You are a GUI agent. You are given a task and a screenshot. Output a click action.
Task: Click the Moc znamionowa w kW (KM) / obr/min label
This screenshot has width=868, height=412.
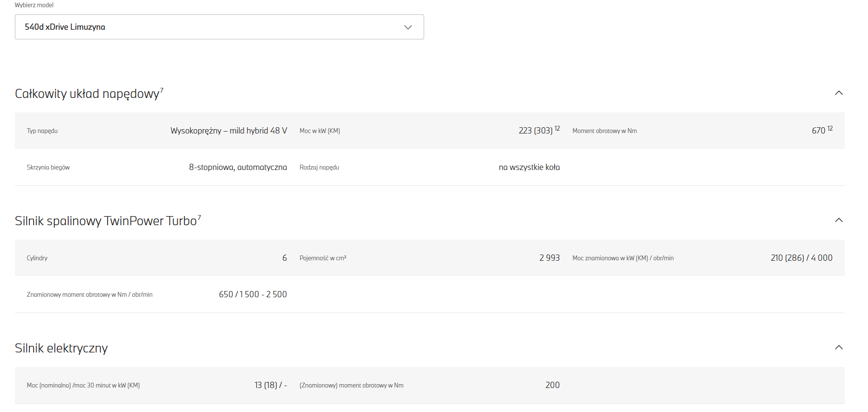click(x=623, y=258)
